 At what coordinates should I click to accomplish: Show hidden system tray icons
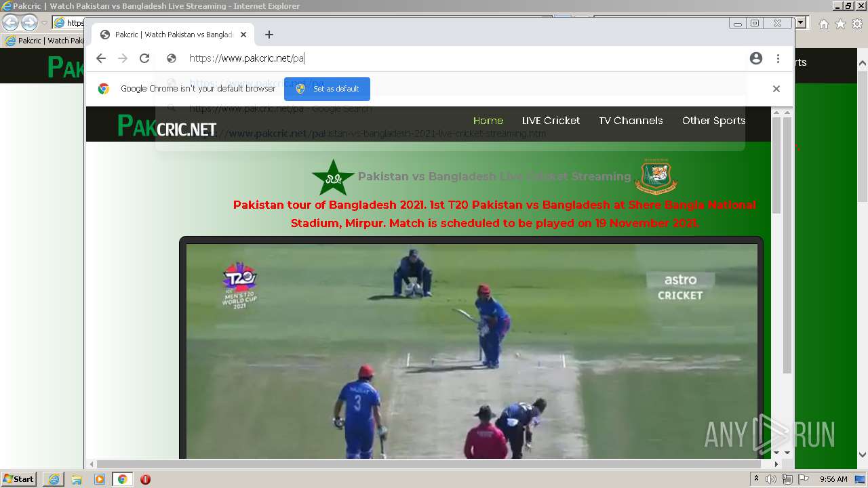pyautogui.click(x=757, y=479)
